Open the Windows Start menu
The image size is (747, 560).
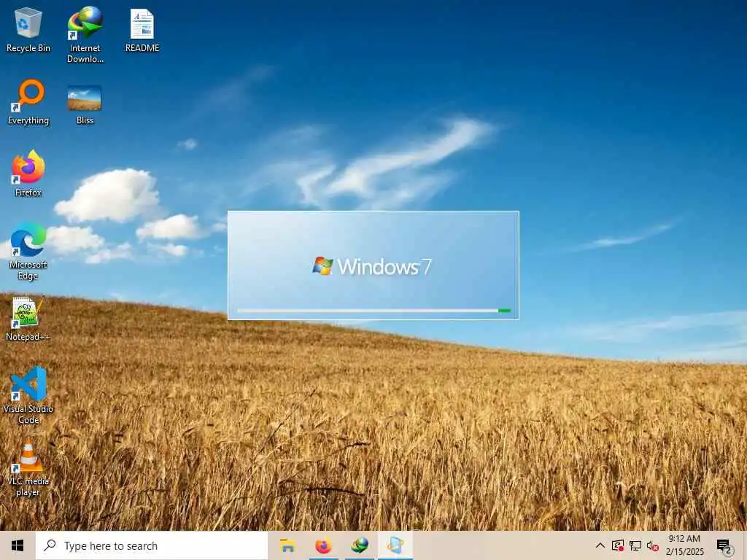(x=18, y=545)
